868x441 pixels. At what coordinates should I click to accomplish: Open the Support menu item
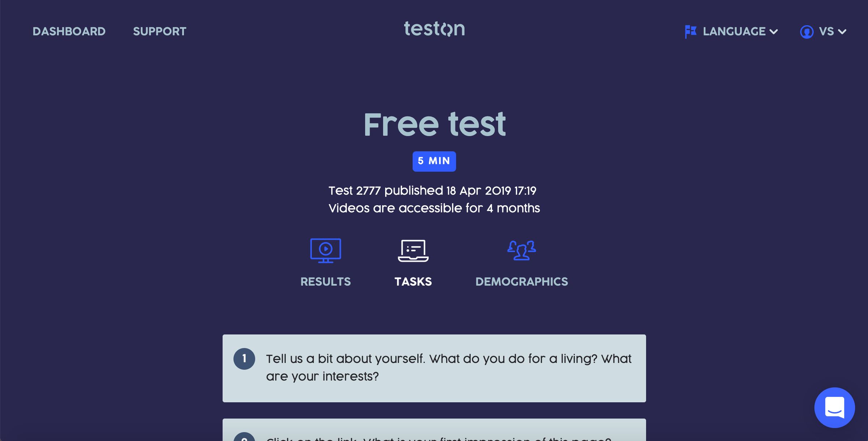coord(159,31)
